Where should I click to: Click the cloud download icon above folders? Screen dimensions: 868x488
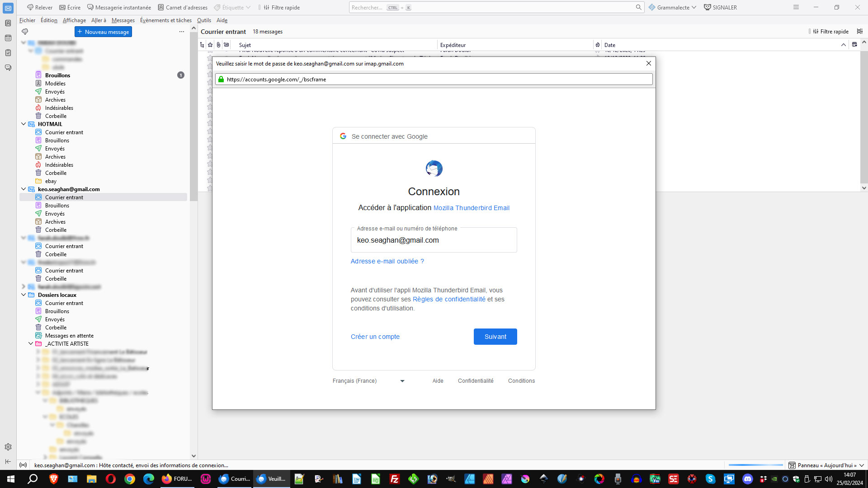(x=25, y=32)
